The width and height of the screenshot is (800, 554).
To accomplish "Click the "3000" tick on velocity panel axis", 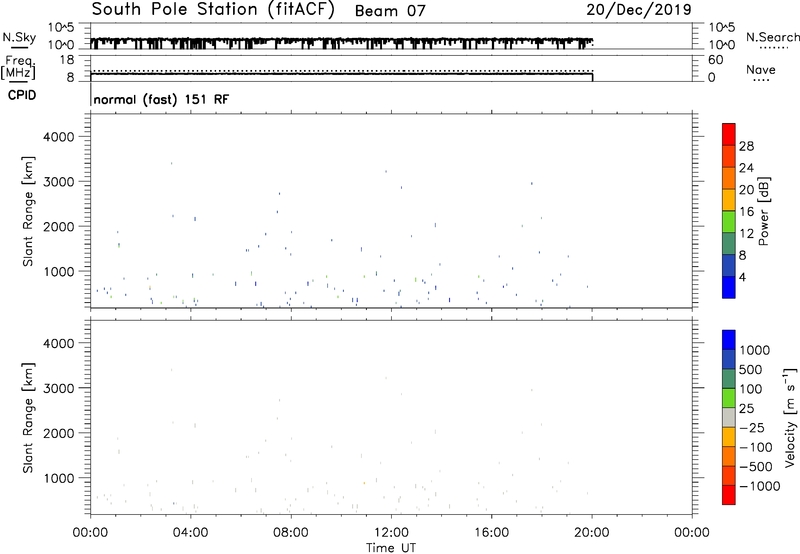I will coord(59,388).
